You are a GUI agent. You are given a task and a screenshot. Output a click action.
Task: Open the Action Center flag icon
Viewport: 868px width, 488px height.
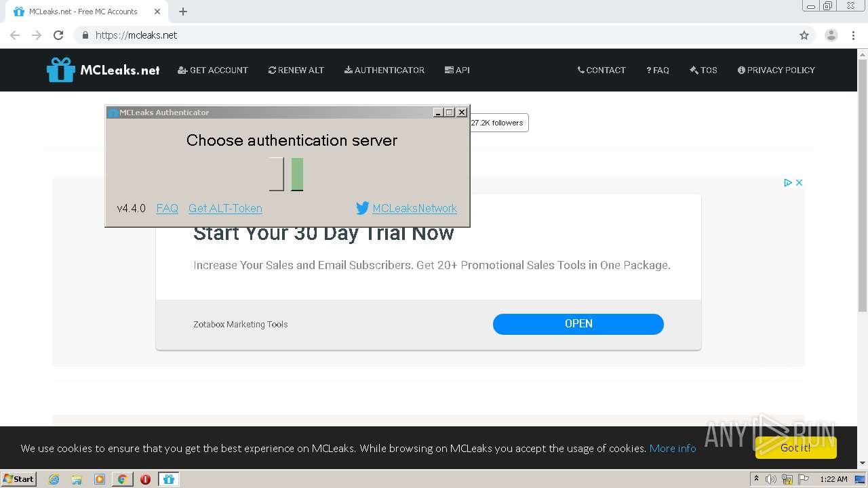pos(804,479)
